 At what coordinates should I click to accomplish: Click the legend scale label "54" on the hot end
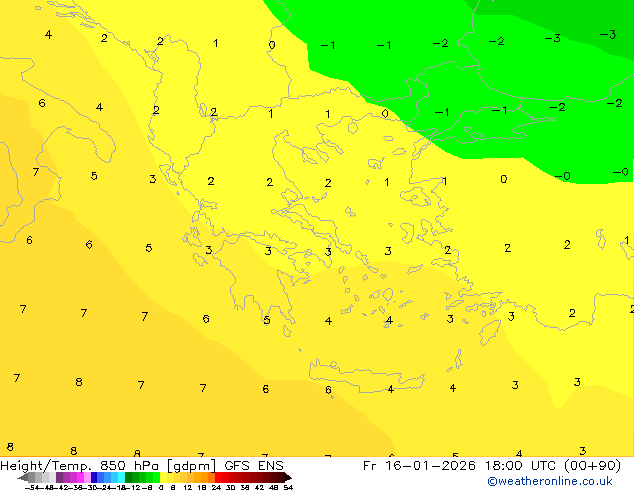[x=288, y=487]
